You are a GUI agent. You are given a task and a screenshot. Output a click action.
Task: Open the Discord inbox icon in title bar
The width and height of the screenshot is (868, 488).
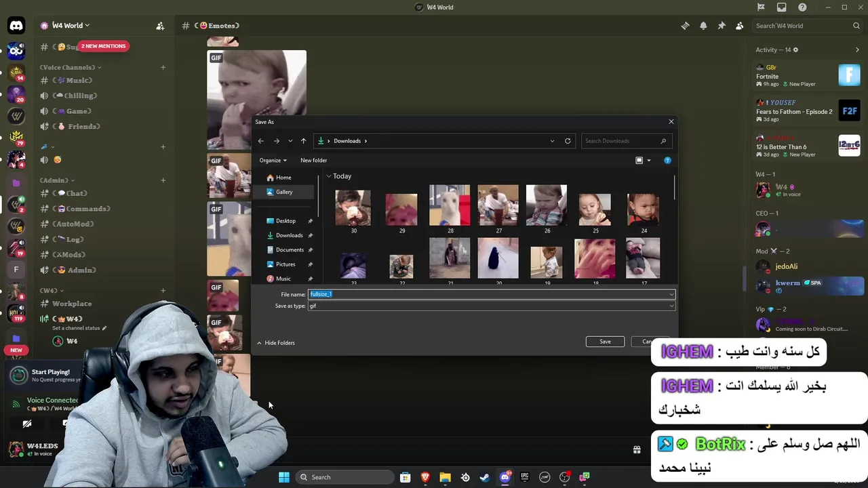[782, 7]
